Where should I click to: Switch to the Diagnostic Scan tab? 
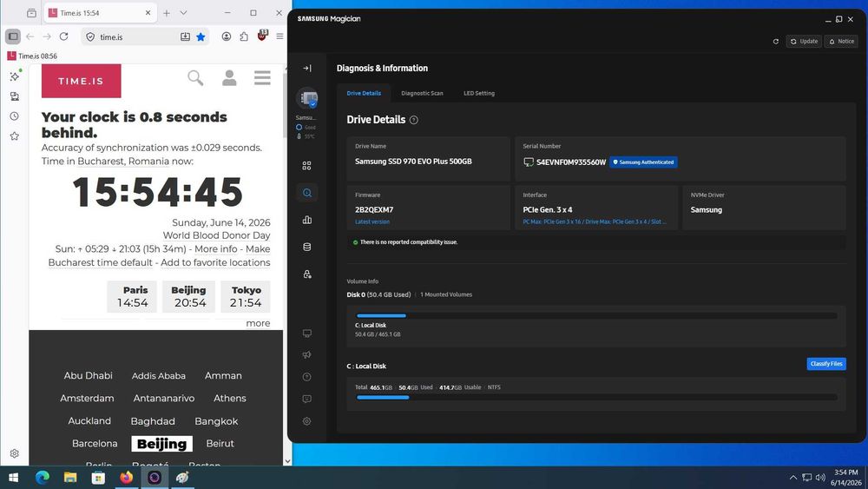[x=422, y=93]
